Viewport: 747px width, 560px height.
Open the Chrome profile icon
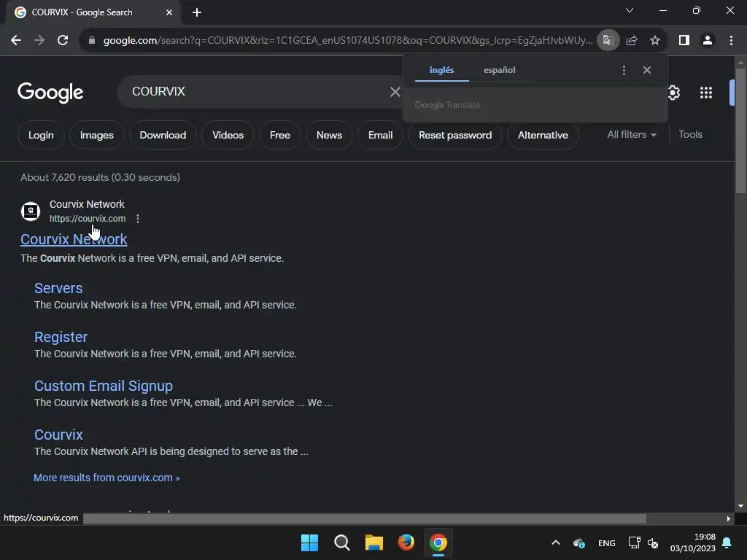coord(708,41)
